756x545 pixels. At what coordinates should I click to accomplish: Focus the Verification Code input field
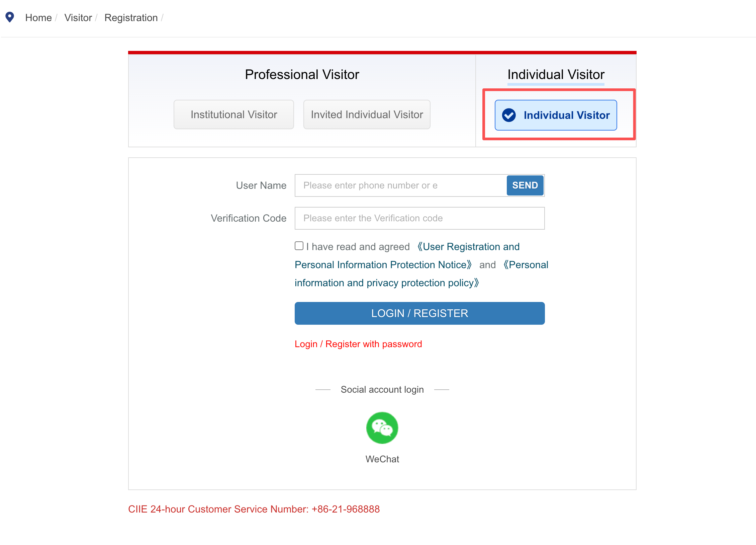coord(419,218)
